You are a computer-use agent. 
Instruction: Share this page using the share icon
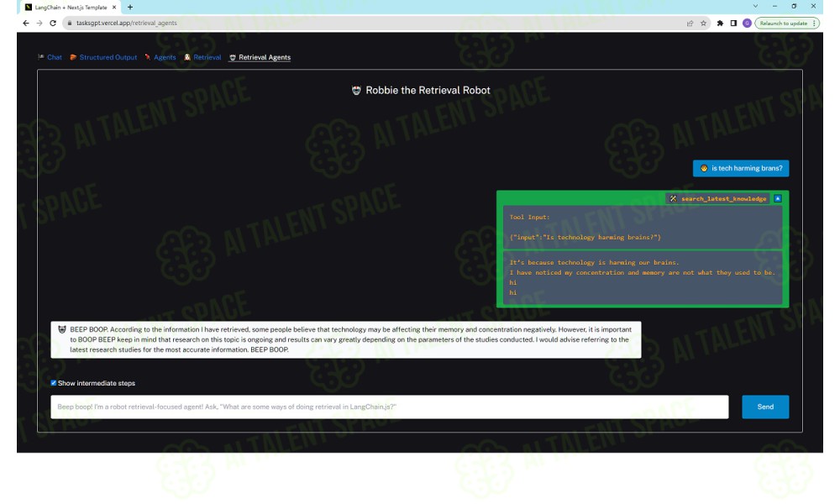[x=690, y=23]
